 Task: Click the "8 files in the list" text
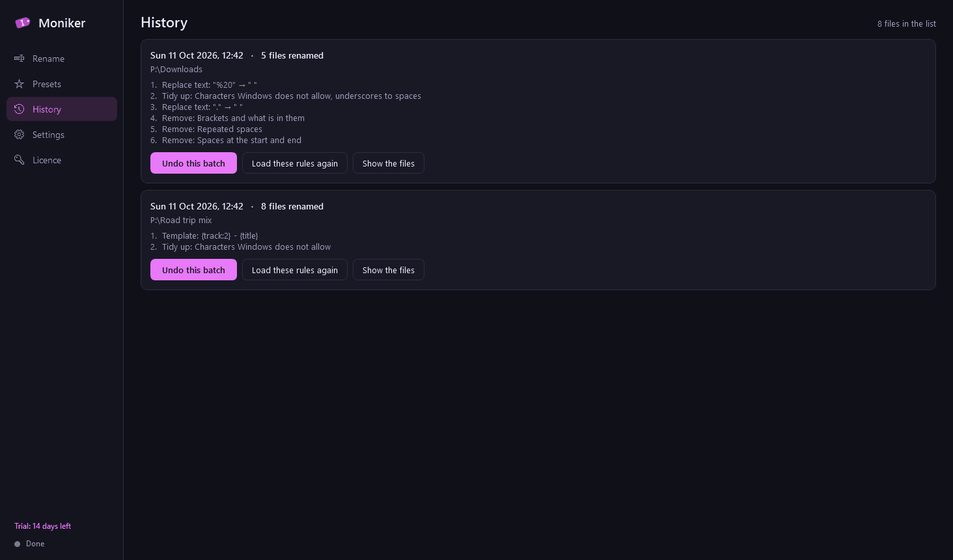coord(906,24)
